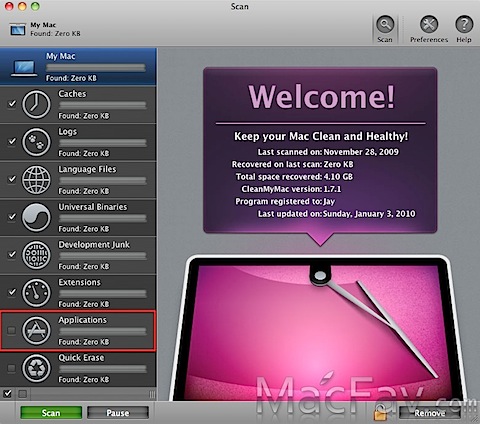This screenshot has height=424, width=480.
Task: Click 'Last updated on: Sunday, January 3, 2010'
Action: tap(337, 214)
